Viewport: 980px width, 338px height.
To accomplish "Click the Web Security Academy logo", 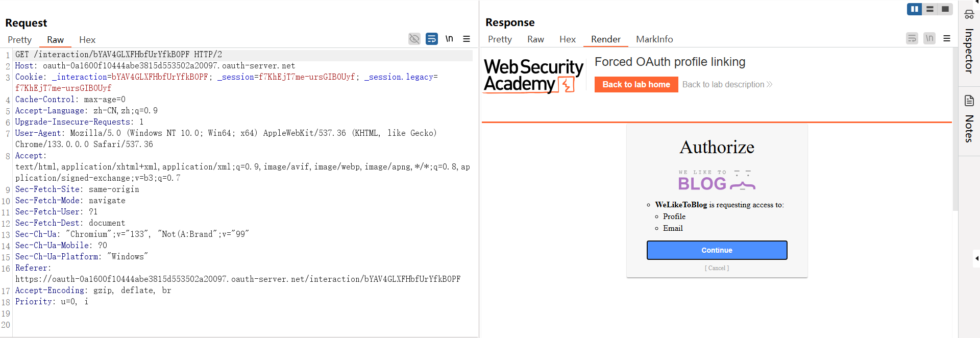I will coord(533,76).
